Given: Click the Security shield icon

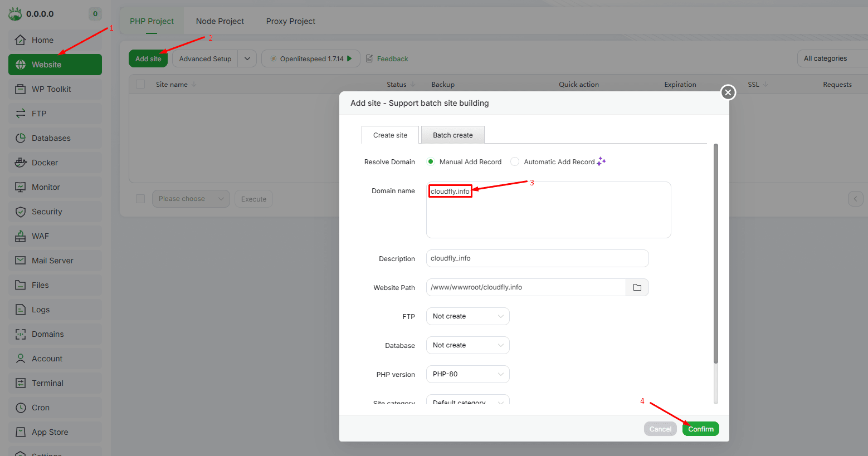Looking at the screenshot, I should (x=21, y=212).
